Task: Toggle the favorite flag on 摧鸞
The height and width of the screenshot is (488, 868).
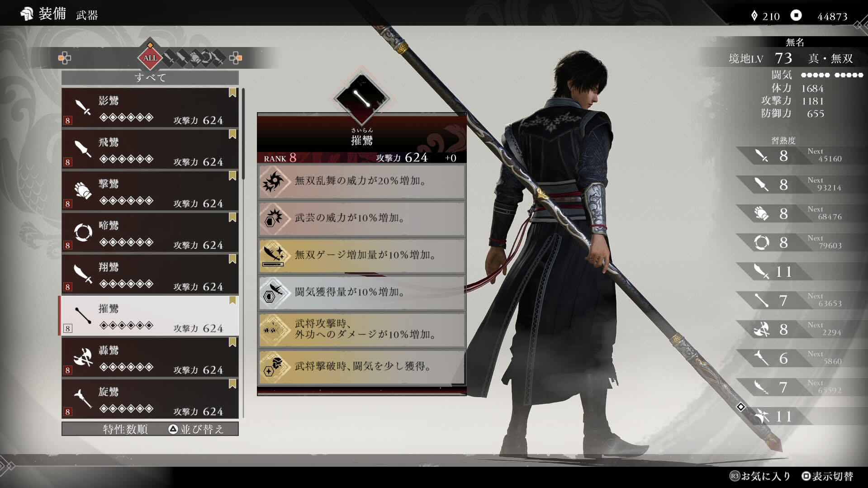Action: click(232, 301)
